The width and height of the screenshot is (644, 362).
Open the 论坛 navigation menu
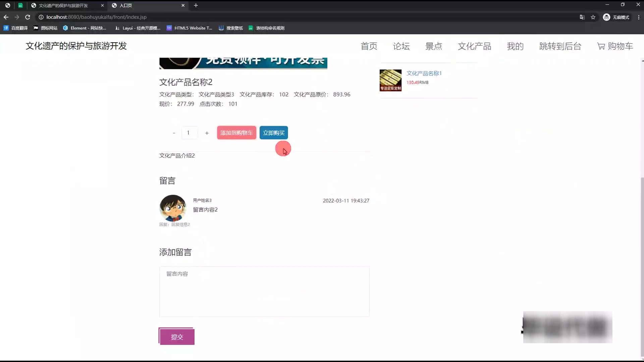point(401,46)
